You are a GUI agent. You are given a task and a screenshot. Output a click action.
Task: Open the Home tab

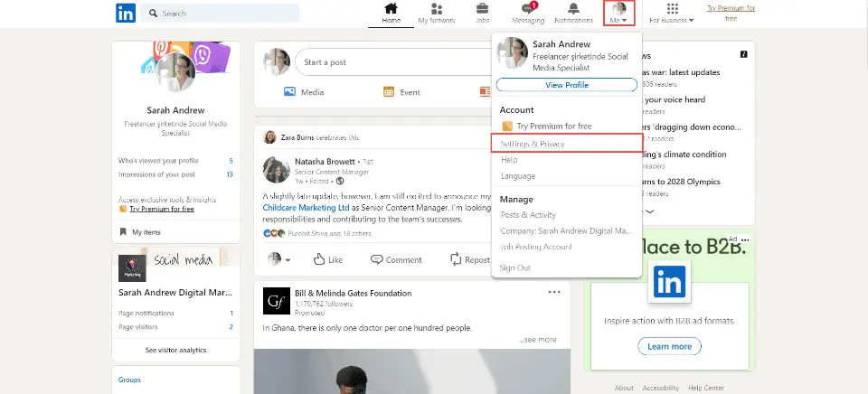point(391,14)
